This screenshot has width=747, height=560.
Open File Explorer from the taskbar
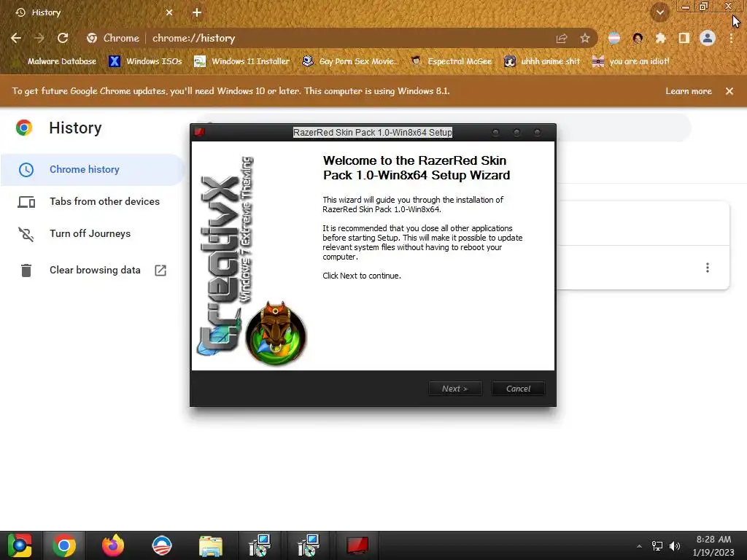pyautogui.click(x=211, y=545)
